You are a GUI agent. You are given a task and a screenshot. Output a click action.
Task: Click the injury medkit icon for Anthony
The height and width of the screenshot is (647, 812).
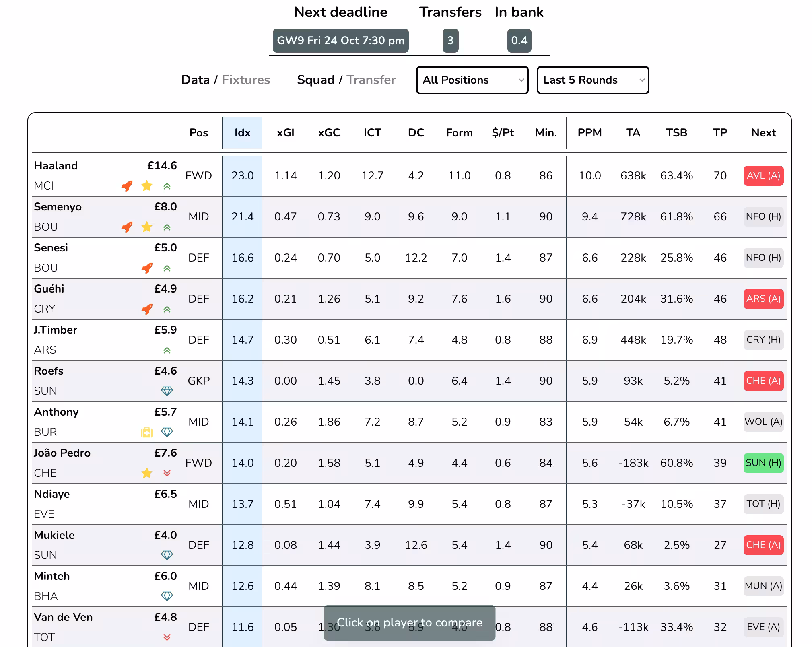pos(147,432)
